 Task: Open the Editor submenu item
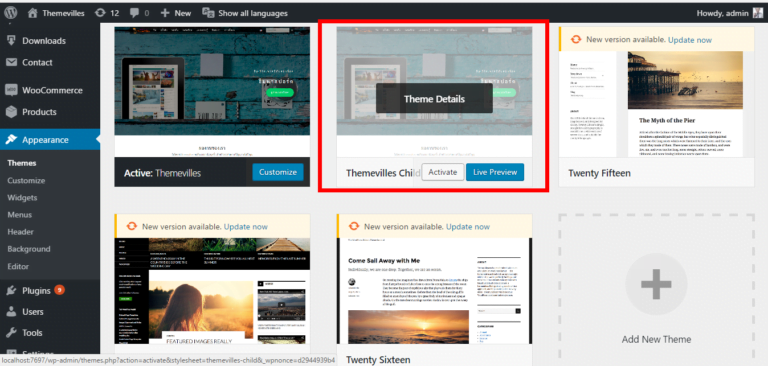click(18, 267)
